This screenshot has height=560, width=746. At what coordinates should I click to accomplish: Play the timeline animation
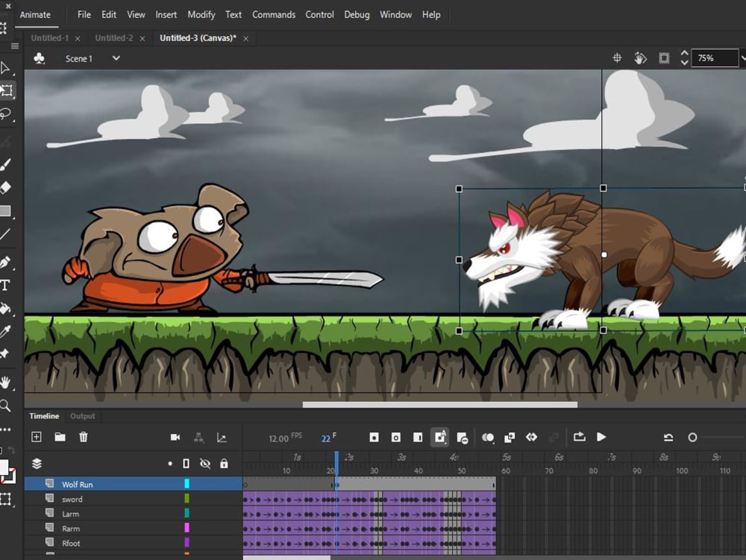[601, 437]
